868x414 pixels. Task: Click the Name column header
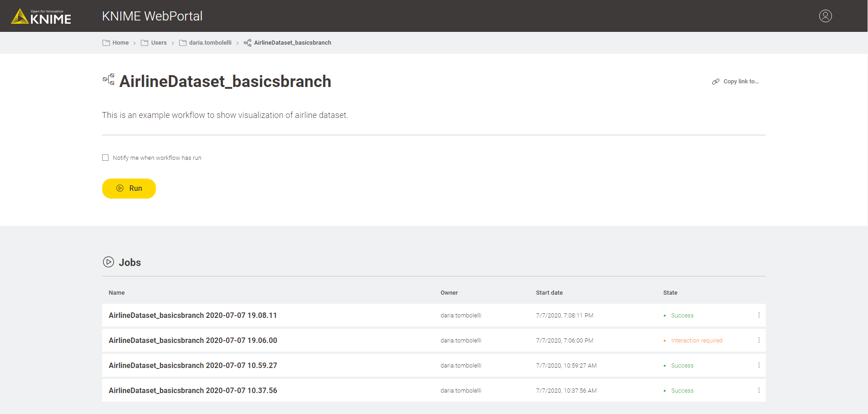pyautogui.click(x=117, y=293)
